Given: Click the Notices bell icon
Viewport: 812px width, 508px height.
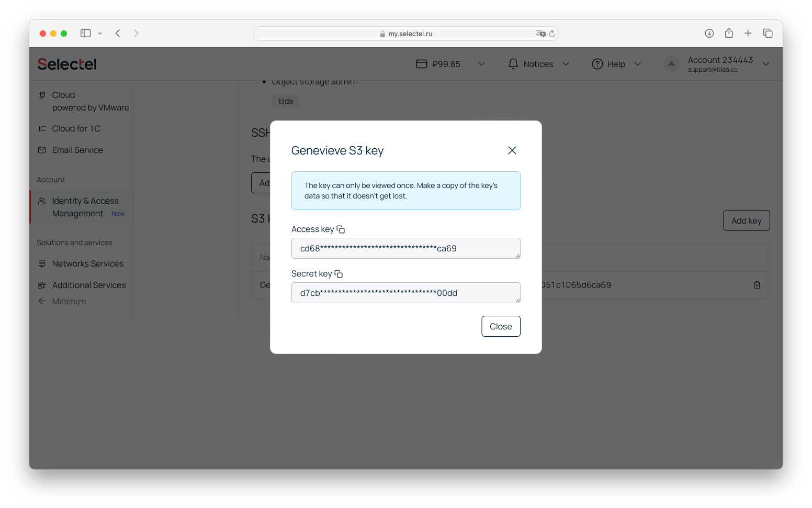Looking at the screenshot, I should tap(513, 63).
